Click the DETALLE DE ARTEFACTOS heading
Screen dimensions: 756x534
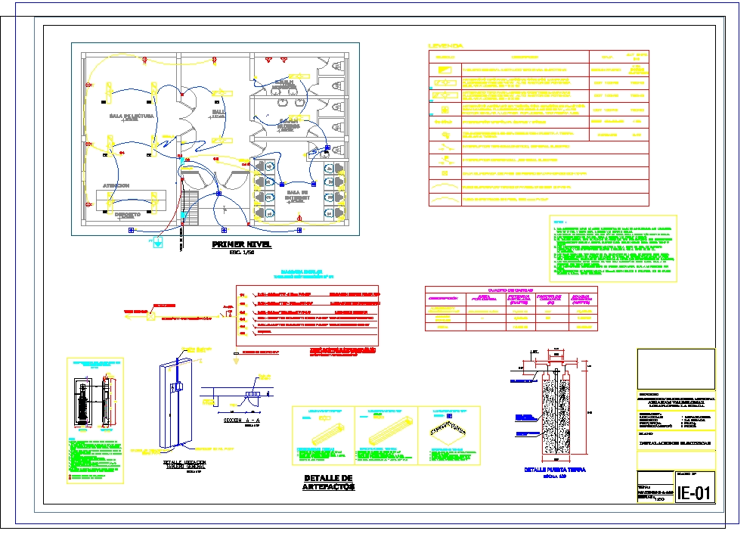pos(328,483)
